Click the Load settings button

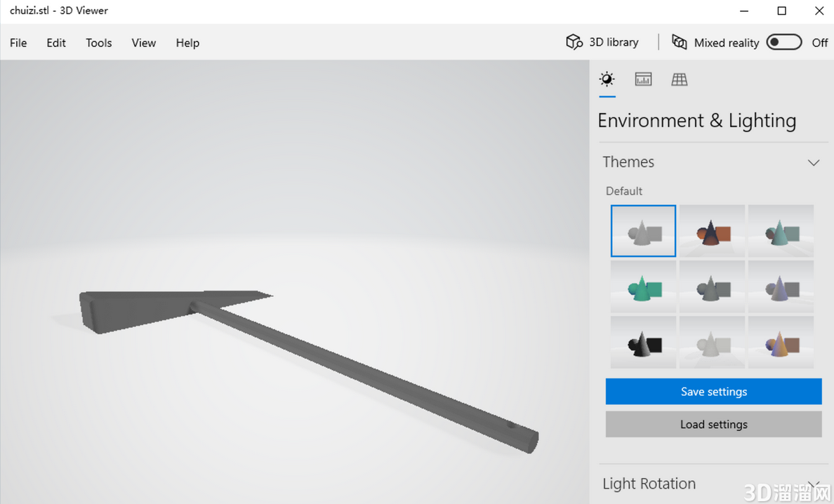pyautogui.click(x=713, y=425)
